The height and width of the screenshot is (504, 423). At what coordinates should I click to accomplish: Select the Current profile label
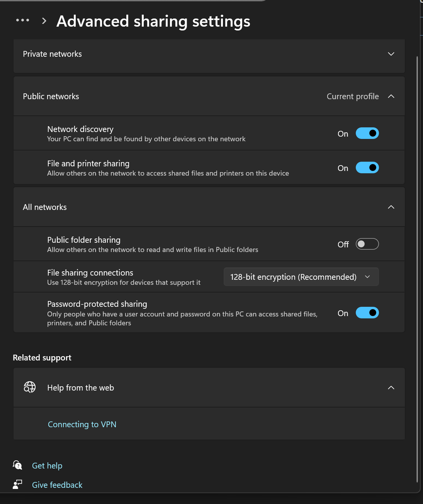pyautogui.click(x=353, y=96)
